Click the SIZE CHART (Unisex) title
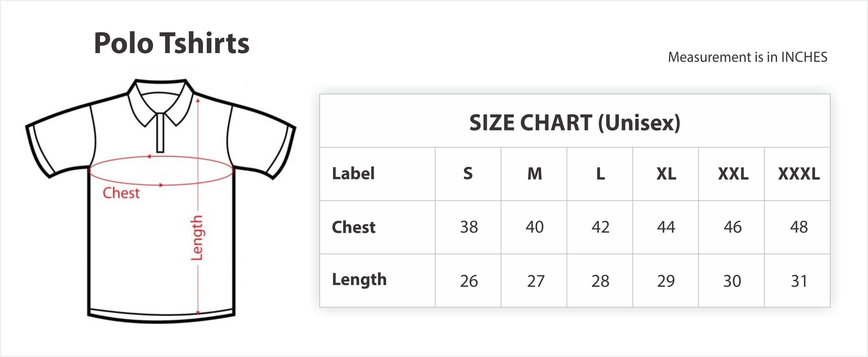The width and height of the screenshot is (868, 357). (x=574, y=123)
